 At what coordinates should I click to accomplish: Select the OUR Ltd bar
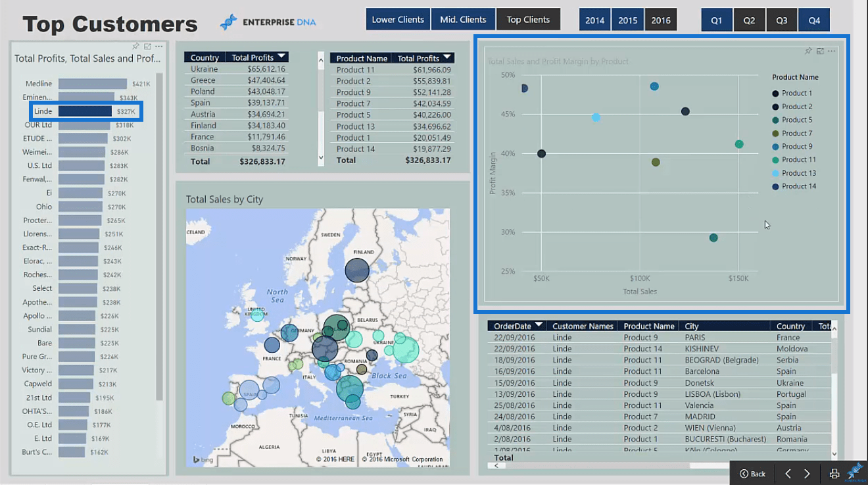(x=84, y=125)
